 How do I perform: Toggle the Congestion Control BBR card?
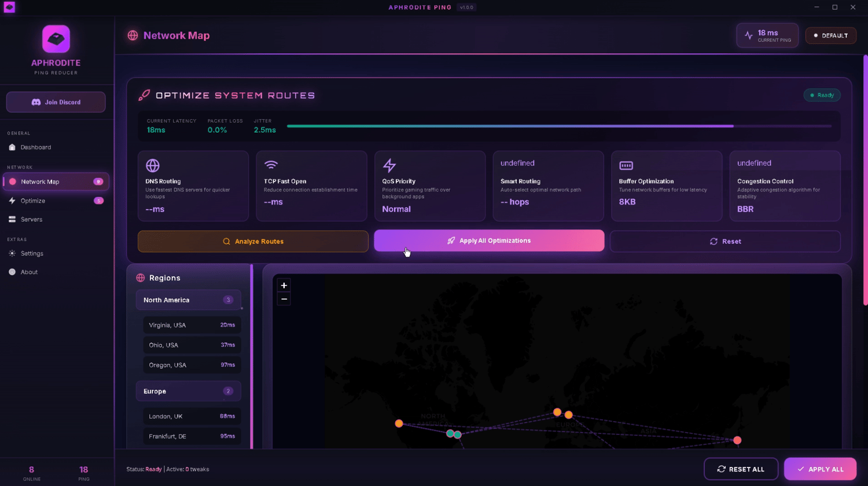point(785,186)
